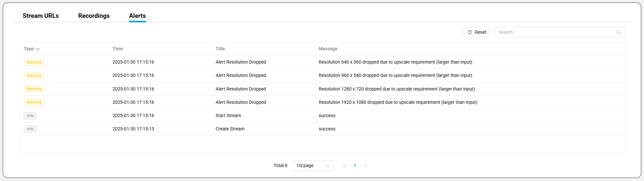
Task: Click the 960 x 540 dropped message
Action: click(395, 75)
